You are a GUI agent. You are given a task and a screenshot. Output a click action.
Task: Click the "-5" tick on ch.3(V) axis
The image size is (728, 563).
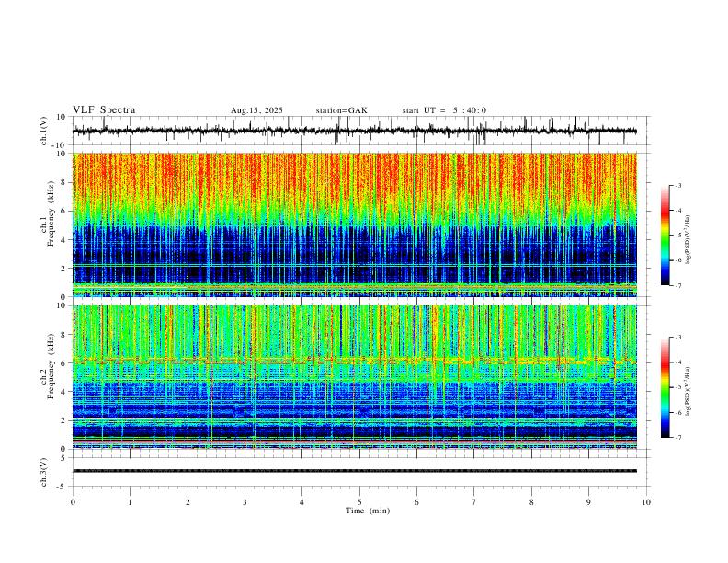pos(63,487)
